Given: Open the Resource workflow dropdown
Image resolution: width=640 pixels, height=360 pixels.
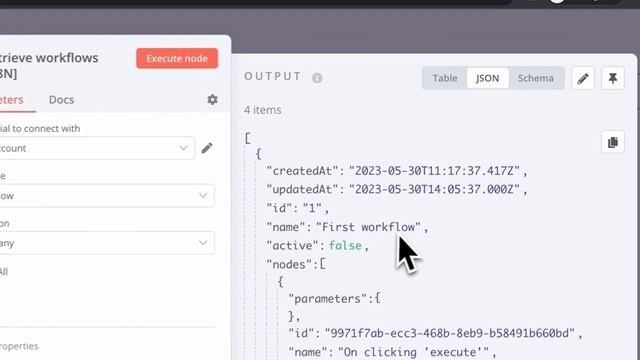Looking at the screenshot, I should [x=107, y=196].
